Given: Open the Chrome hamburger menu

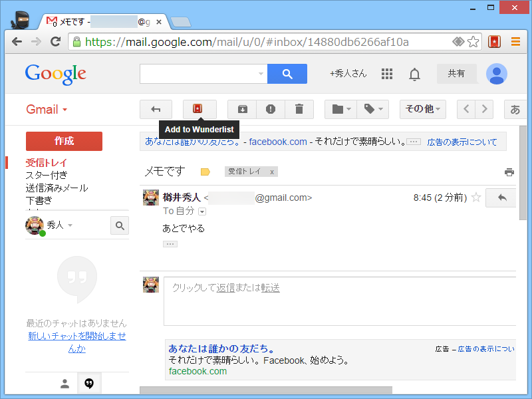Looking at the screenshot, I should [x=515, y=42].
